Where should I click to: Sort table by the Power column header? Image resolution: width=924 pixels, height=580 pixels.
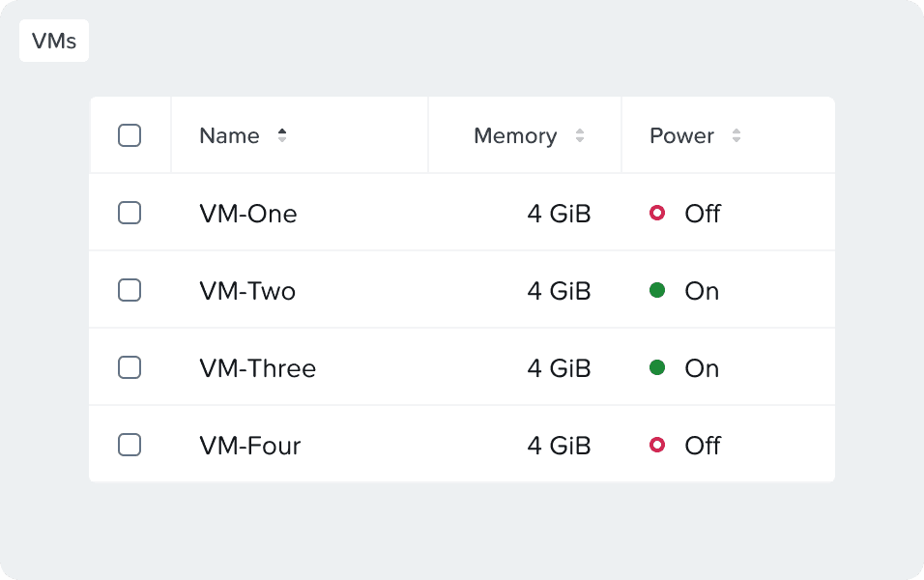point(681,135)
